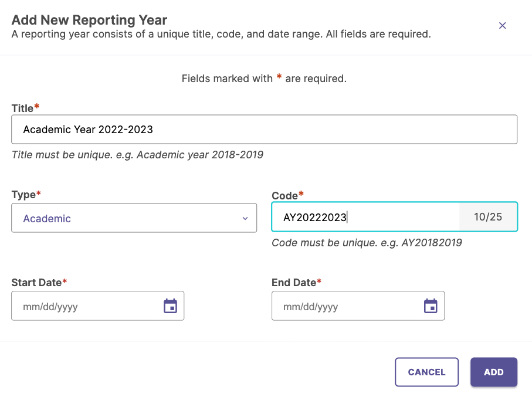The width and height of the screenshot is (532, 397).
Task: Open the End Date calendar picker
Action: [431, 306]
